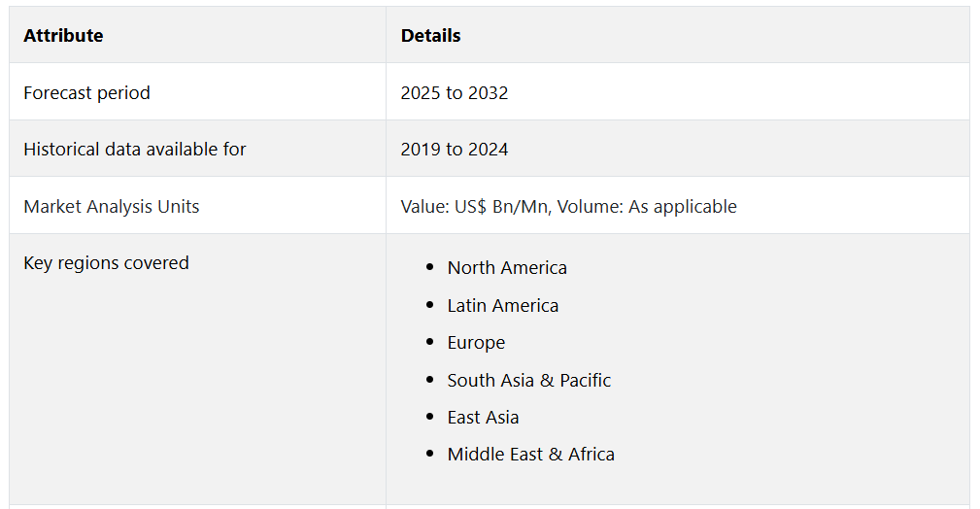
Task: Click the Details column header
Action: click(430, 36)
